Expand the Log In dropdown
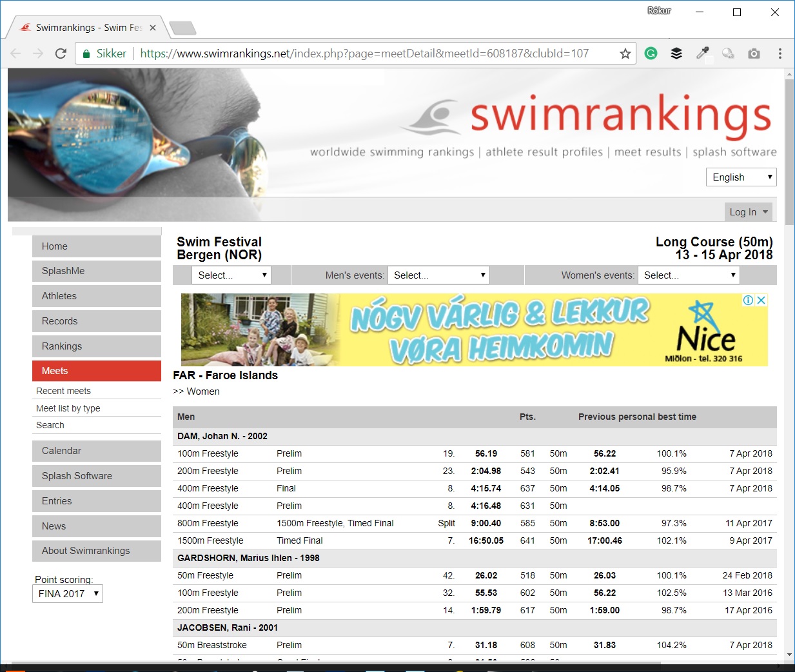The height and width of the screenshot is (672, 795). (749, 212)
